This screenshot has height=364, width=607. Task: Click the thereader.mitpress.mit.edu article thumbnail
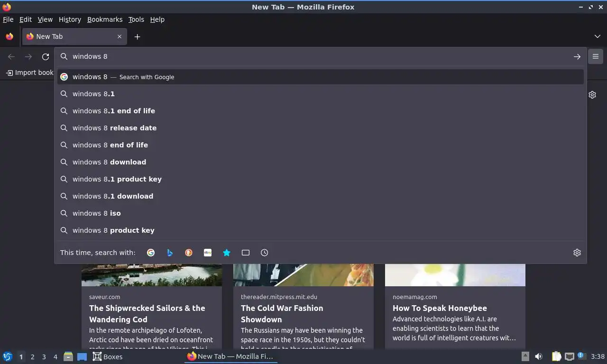[303, 275]
